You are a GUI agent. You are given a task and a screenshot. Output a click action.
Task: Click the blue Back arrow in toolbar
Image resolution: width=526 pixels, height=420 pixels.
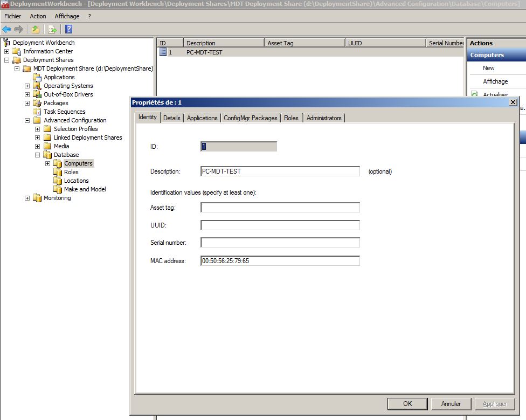coord(6,29)
